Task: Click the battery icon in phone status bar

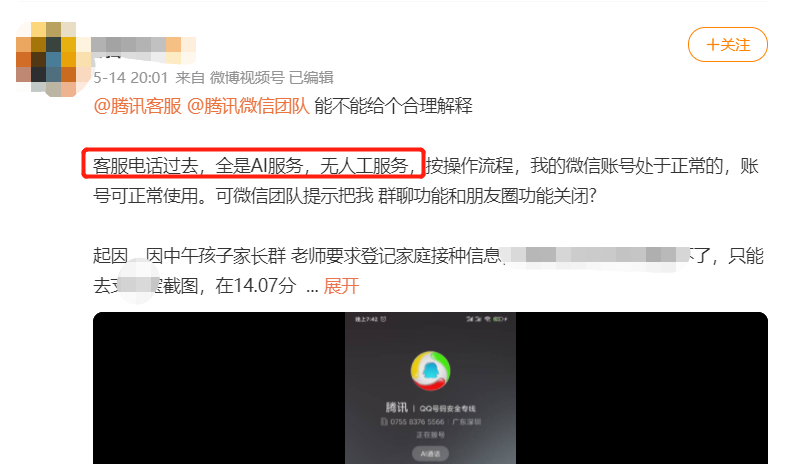Action: 499,319
